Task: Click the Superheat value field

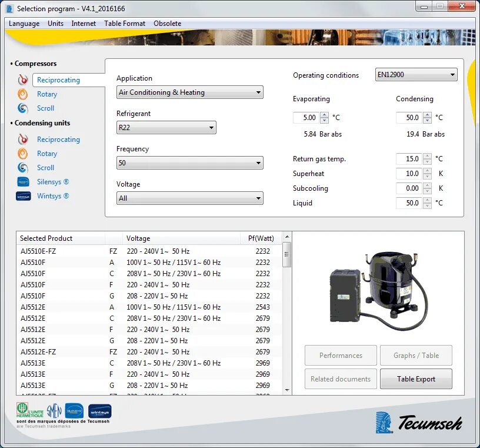Action: [409, 174]
